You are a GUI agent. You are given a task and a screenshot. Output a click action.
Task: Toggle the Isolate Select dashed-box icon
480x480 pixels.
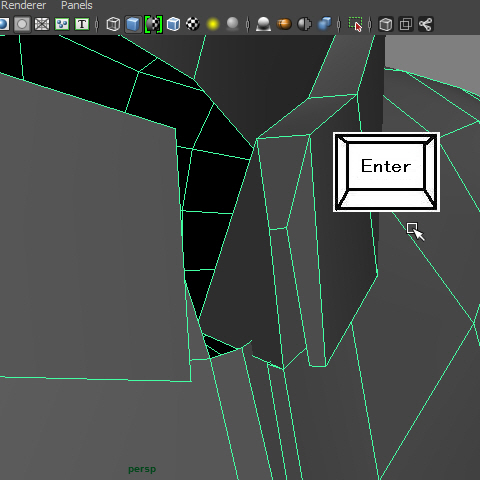(355, 24)
